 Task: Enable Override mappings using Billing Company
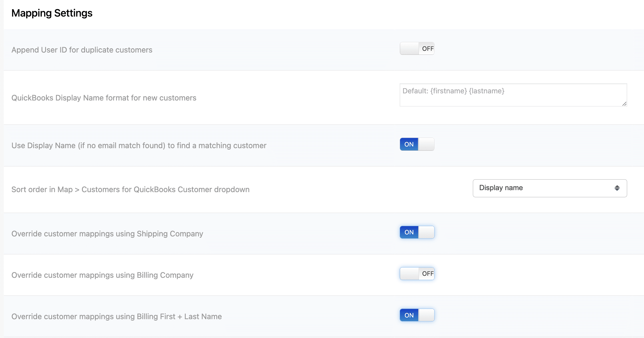(417, 273)
